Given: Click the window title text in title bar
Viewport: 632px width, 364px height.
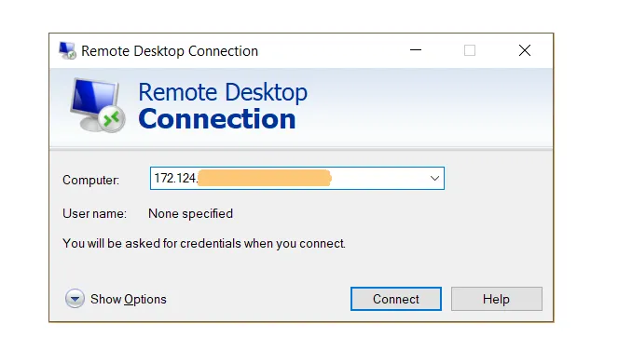Looking at the screenshot, I should click(x=170, y=51).
